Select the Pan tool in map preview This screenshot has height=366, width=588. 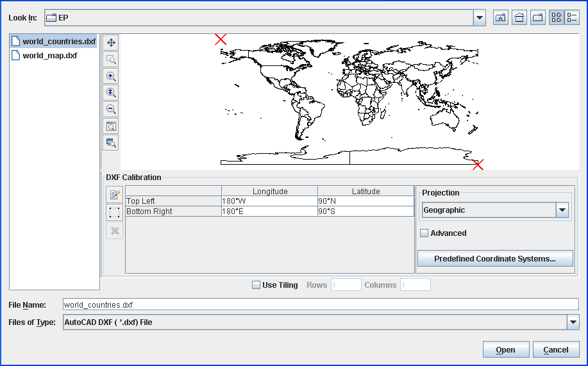111,42
